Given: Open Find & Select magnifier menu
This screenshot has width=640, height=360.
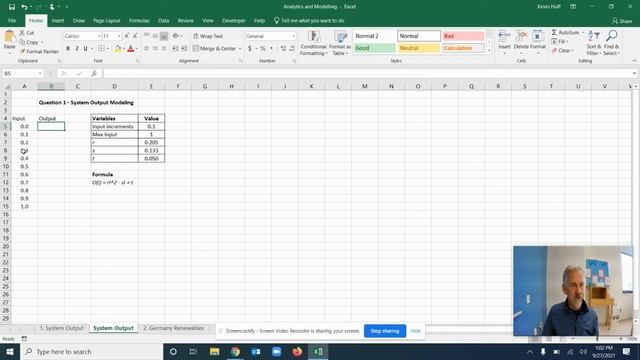Looking at the screenshot, I should pyautogui.click(x=611, y=43).
